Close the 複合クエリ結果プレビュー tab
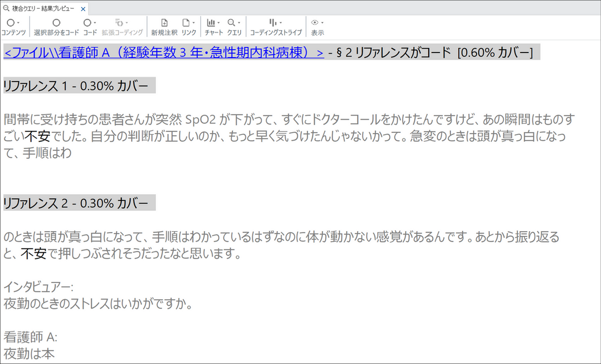 (x=83, y=9)
